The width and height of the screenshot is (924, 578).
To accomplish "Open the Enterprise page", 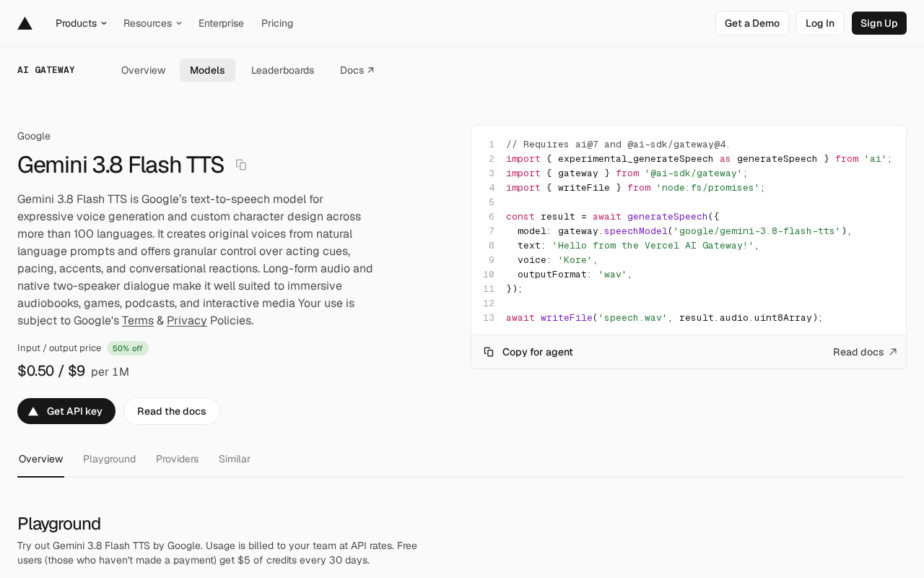I will pyautogui.click(x=221, y=23).
